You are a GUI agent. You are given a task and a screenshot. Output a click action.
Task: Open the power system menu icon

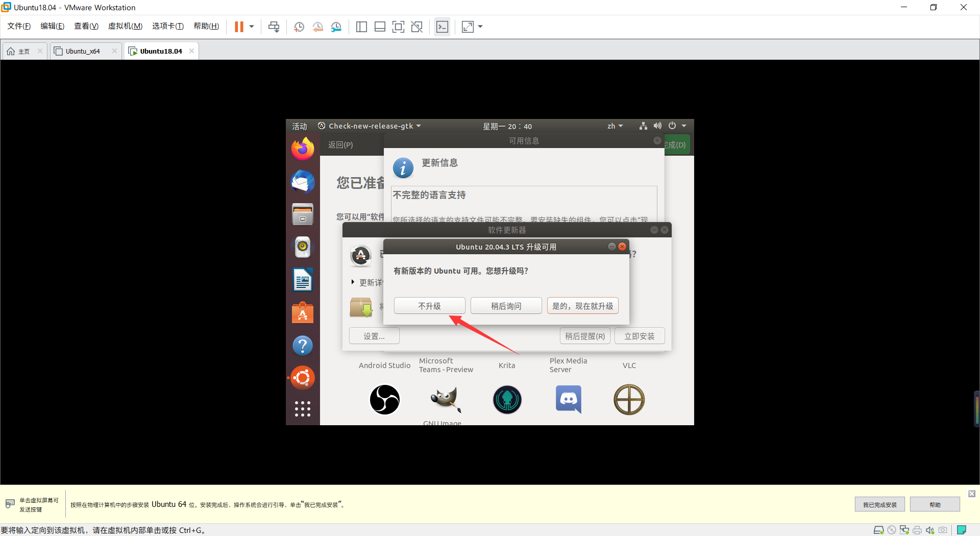point(672,126)
